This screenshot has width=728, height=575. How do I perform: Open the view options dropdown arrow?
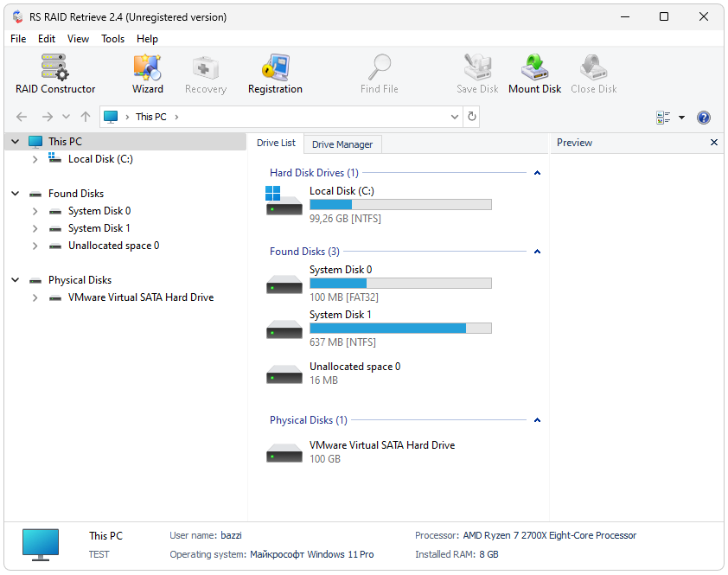pos(681,118)
